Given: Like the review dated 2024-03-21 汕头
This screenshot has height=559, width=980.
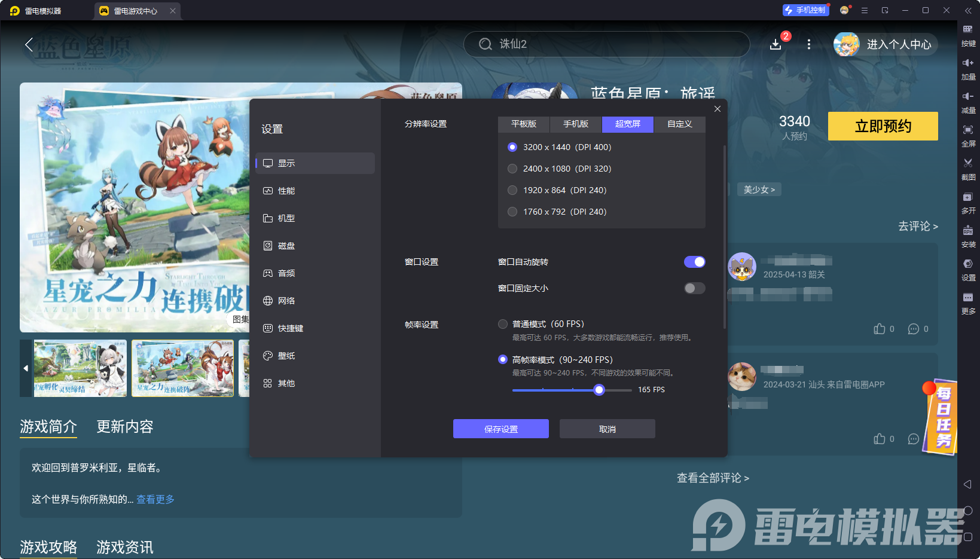Looking at the screenshot, I should tap(880, 439).
